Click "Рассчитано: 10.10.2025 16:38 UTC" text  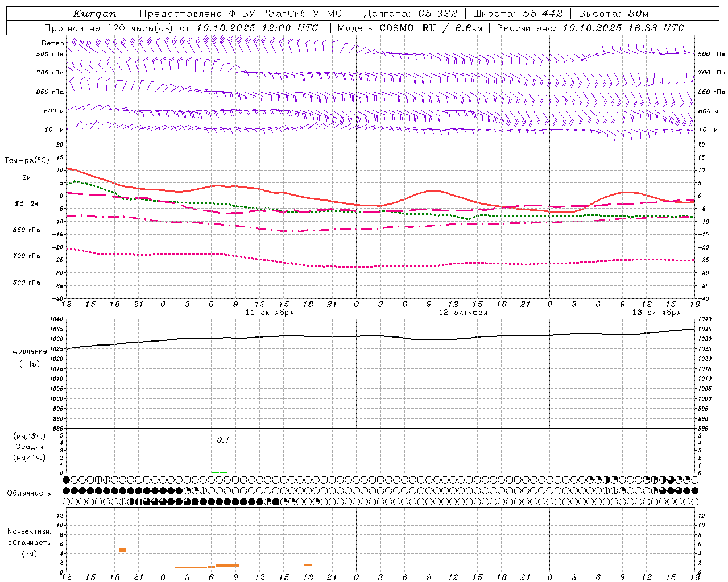click(x=591, y=28)
